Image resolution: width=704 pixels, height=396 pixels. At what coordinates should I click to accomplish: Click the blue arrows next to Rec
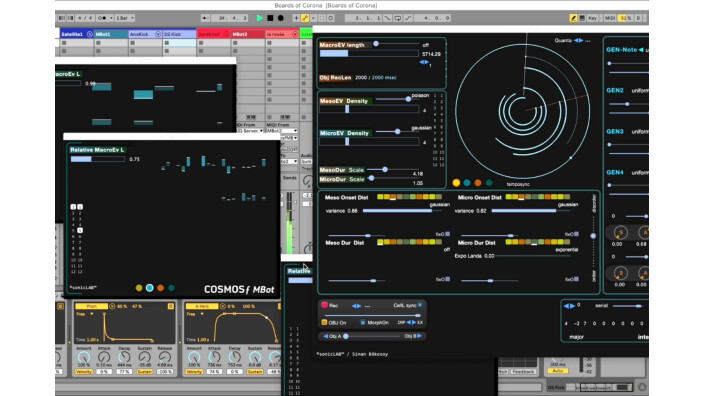[356, 306]
